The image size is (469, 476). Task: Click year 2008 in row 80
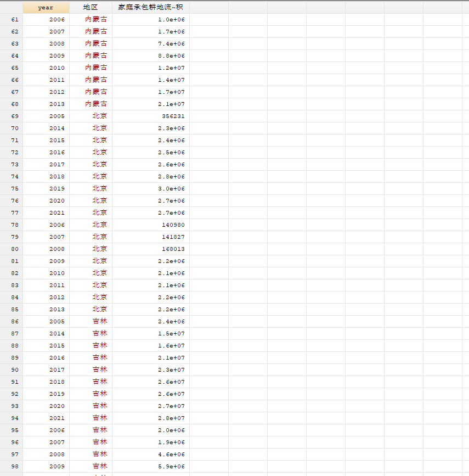56,249
